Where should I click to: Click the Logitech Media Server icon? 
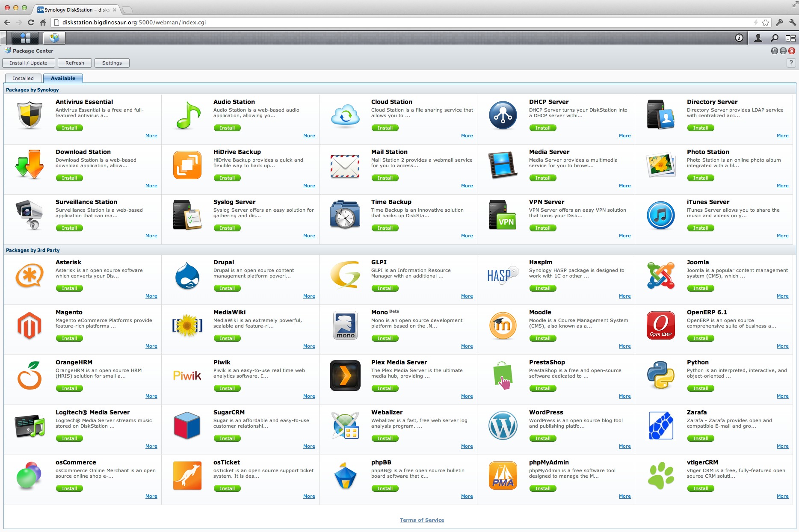(30, 426)
